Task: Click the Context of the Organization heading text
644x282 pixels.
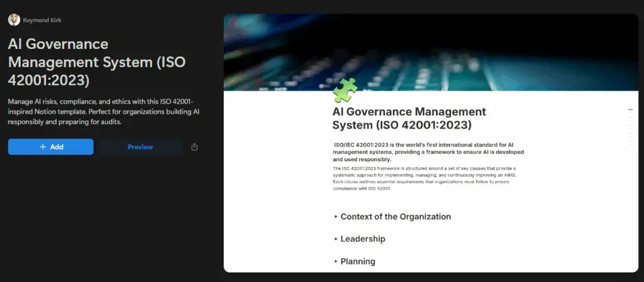Action: coord(396,217)
